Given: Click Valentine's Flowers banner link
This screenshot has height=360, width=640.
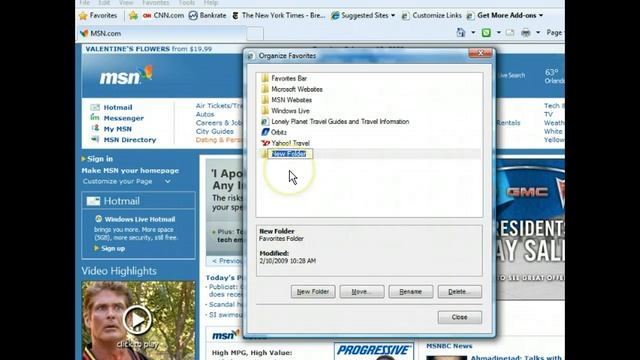Looking at the screenshot, I should point(149,49).
